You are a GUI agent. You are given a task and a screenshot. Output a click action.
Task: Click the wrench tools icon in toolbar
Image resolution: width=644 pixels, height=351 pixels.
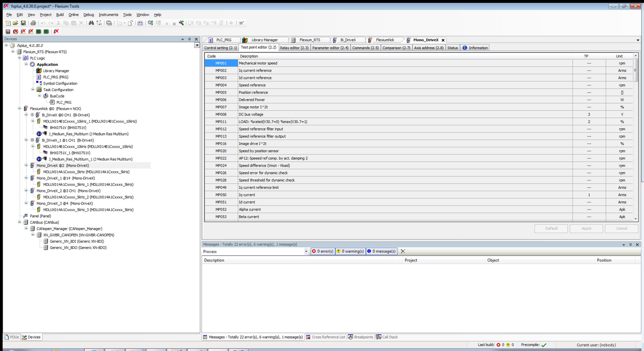(x=182, y=23)
